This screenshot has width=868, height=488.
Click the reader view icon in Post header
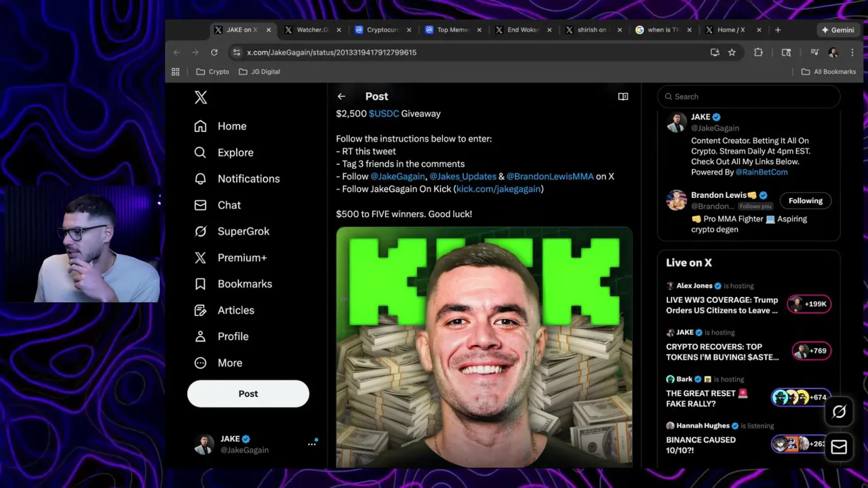click(x=623, y=96)
